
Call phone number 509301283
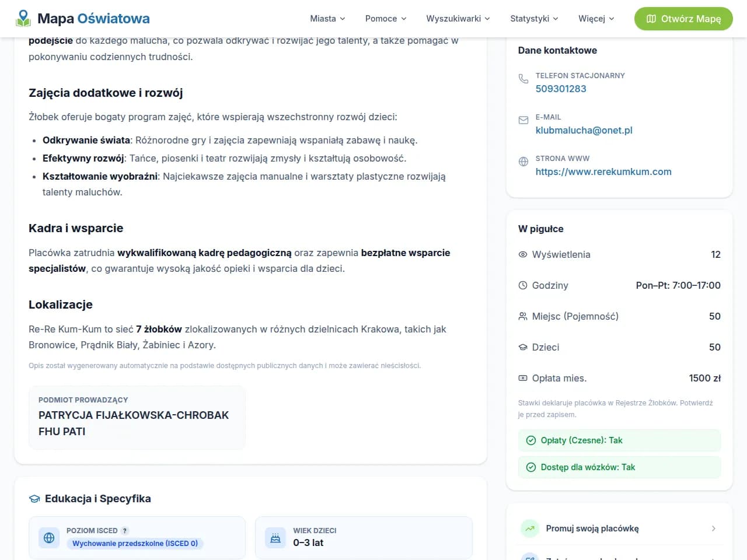pos(561,89)
